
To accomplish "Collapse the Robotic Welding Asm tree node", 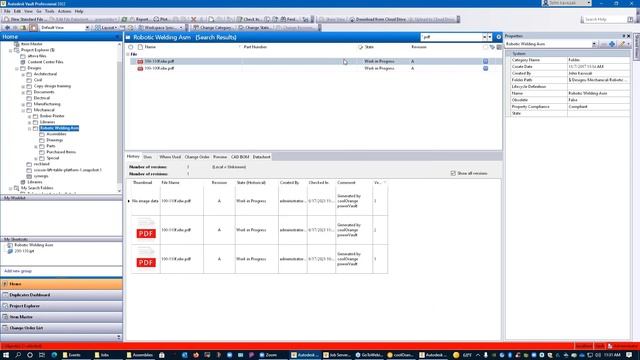I will click(x=29, y=128).
